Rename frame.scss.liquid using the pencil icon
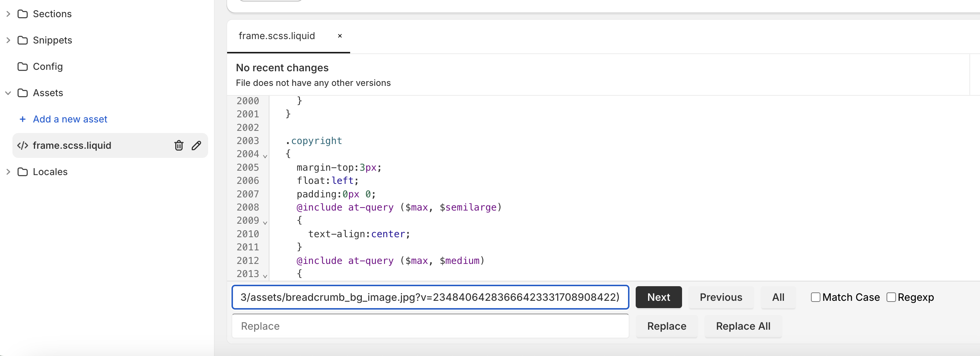Image resolution: width=980 pixels, height=356 pixels. (196, 145)
